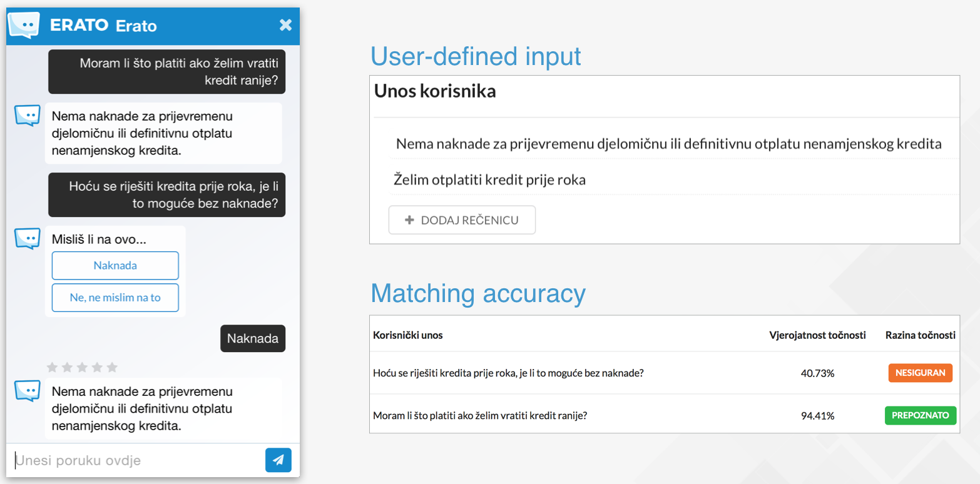The height and width of the screenshot is (484, 980).
Task: Click the dark "Naknada" user message bubble
Action: click(253, 338)
